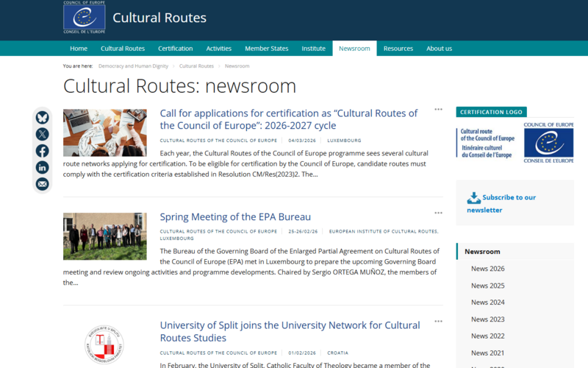Share page on X icon
The height and width of the screenshot is (368, 588).
click(x=43, y=134)
